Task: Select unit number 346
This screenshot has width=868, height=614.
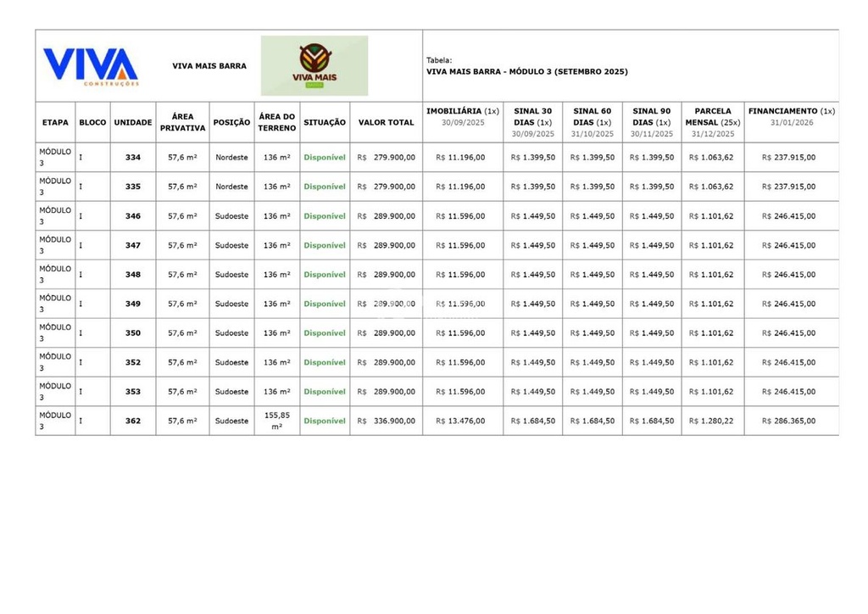Action: pyautogui.click(x=133, y=216)
